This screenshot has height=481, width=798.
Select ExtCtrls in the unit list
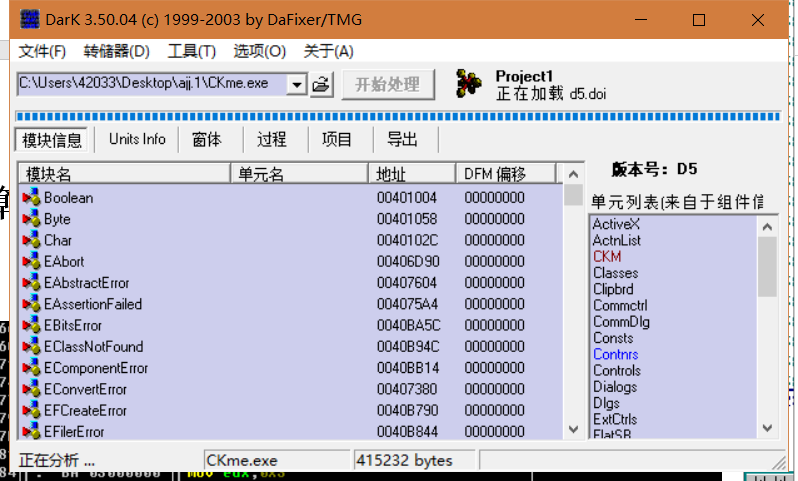pyautogui.click(x=614, y=419)
